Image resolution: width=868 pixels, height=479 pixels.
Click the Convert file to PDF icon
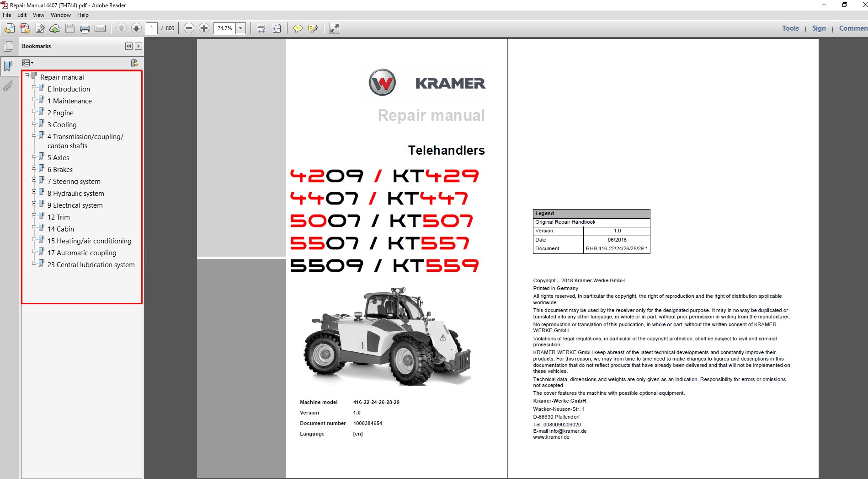point(25,28)
